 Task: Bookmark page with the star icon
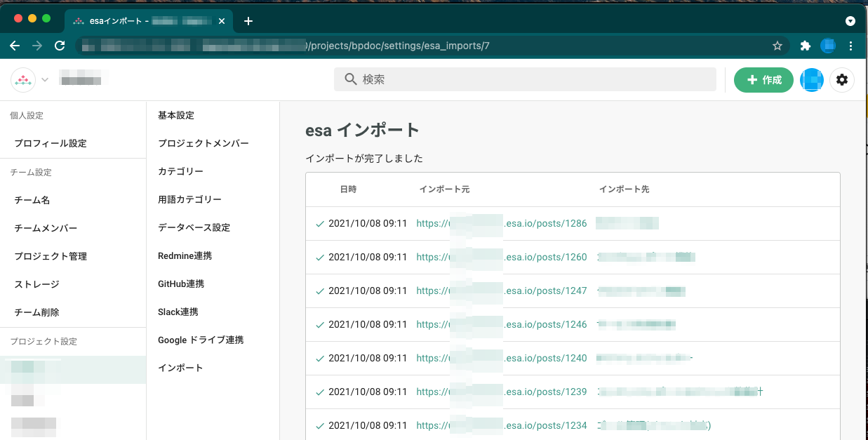coord(777,46)
